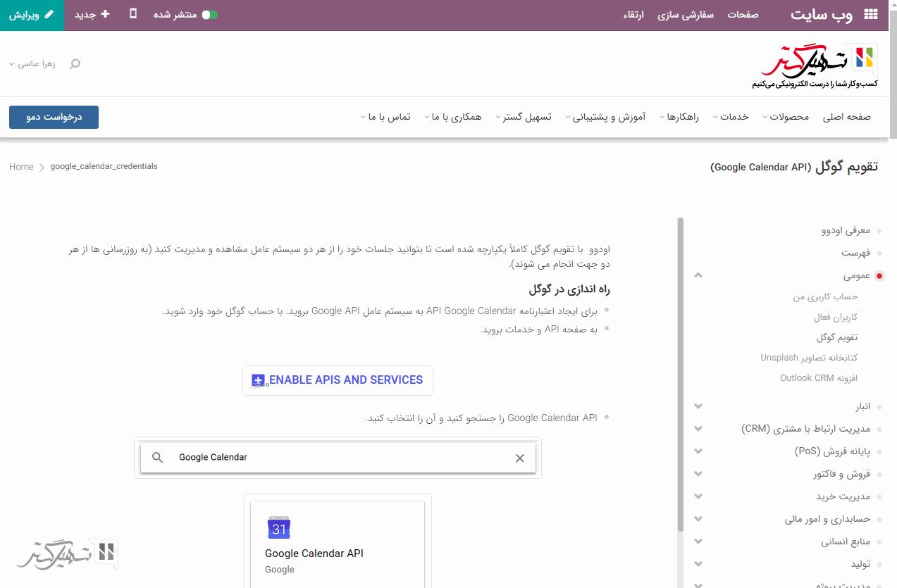Click the Home breadcrumb link

click(x=21, y=167)
